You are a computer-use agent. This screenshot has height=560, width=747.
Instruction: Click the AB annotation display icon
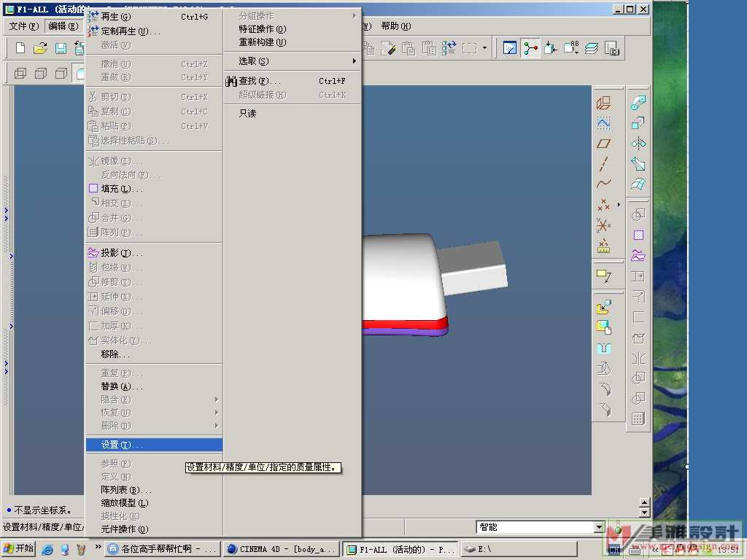[x=570, y=48]
